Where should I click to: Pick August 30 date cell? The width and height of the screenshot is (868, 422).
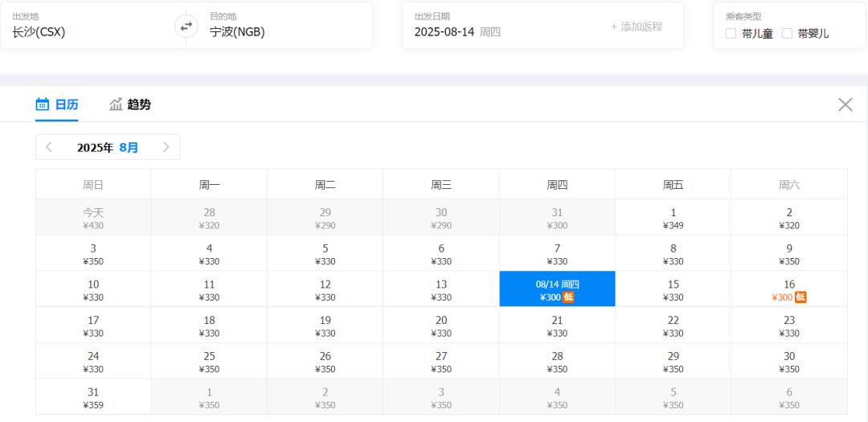pyautogui.click(x=789, y=361)
